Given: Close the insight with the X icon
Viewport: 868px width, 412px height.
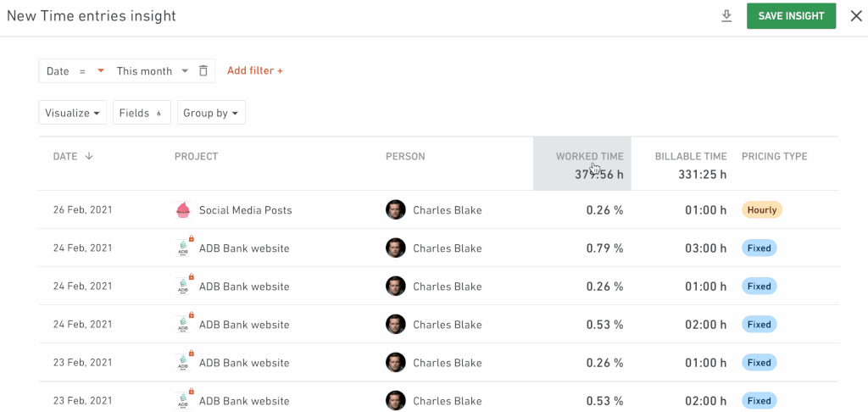Looking at the screenshot, I should (856, 16).
